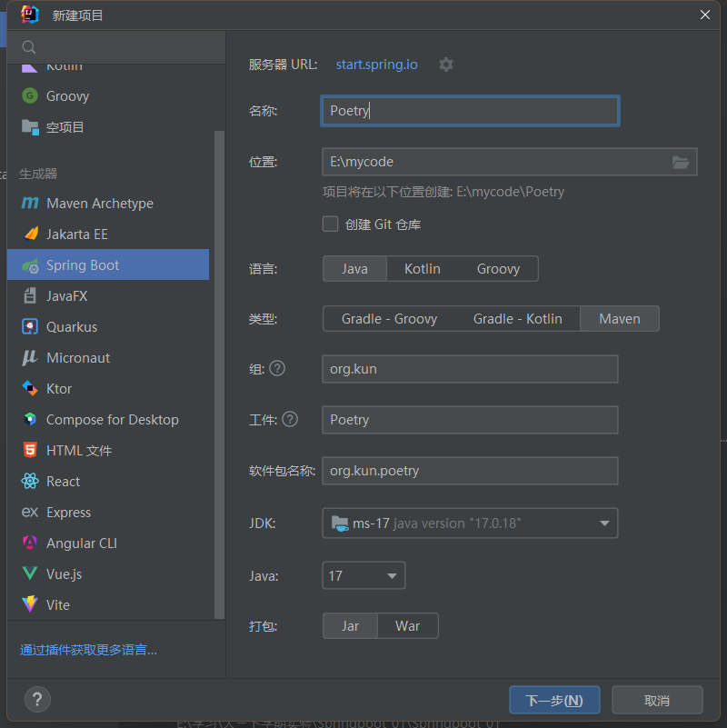This screenshot has width=727, height=728.
Task: Click the help icon next to 组
Action: coord(277,369)
